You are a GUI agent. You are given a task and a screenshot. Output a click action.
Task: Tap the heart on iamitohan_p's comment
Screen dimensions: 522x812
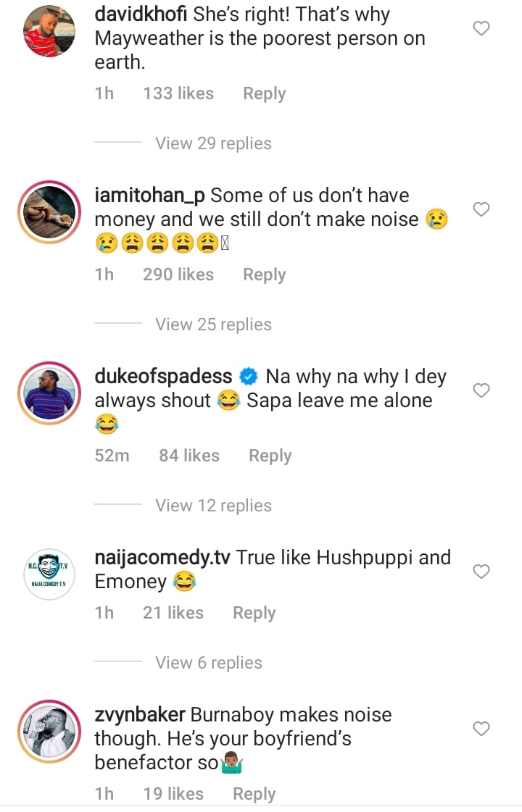(481, 210)
